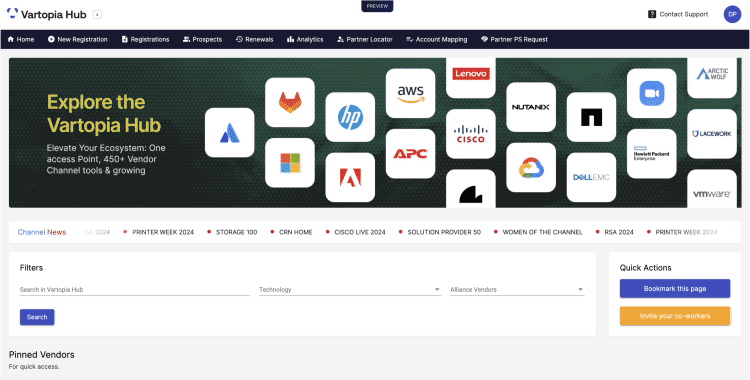This screenshot has width=750, height=380.
Task: Click the blue Search button
Action: pos(37,317)
